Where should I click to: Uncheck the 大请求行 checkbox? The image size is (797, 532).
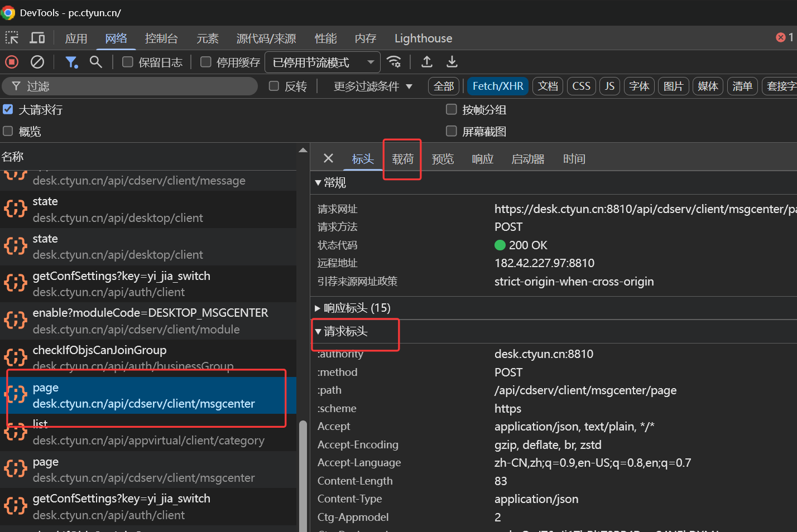8,109
